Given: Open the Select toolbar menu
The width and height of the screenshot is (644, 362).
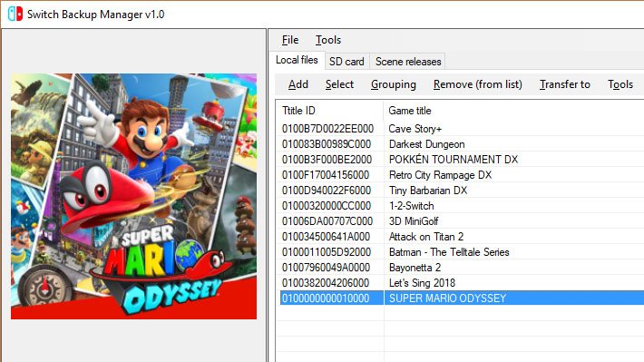Looking at the screenshot, I should point(339,84).
